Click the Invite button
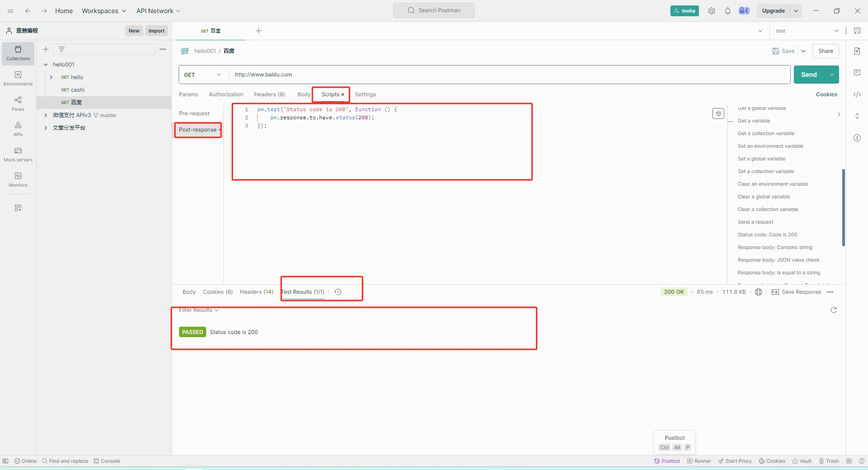 (x=684, y=11)
